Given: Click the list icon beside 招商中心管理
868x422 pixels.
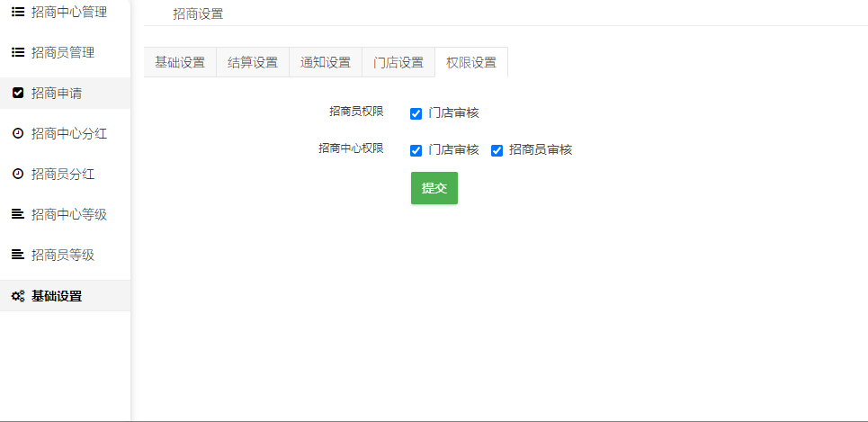Looking at the screenshot, I should click(17, 13).
